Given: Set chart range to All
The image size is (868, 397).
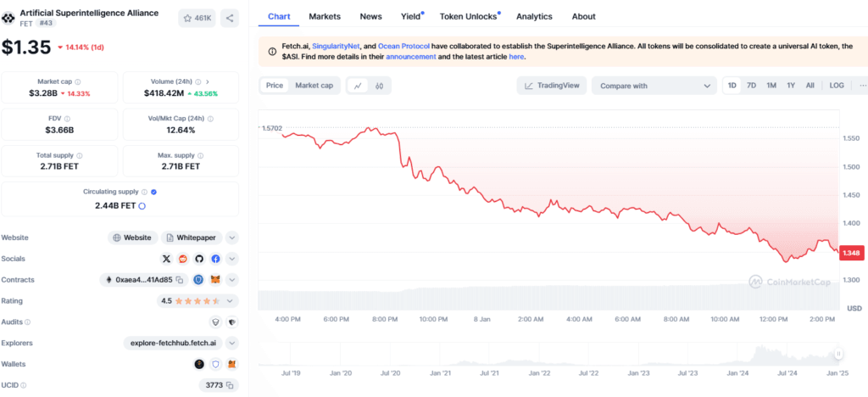Looking at the screenshot, I should (810, 86).
